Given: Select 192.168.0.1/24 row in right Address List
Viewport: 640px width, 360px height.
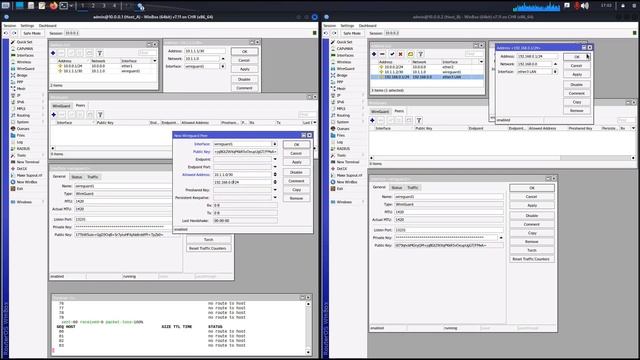Looking at the screenshot, I should pyautogui.click(x=427, y=77).
